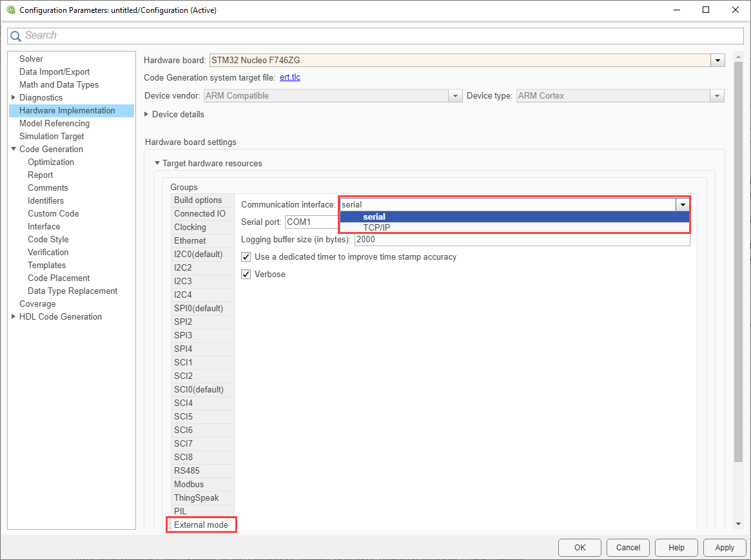This screenshot has height=560, width=751.
Task: Click the search magnifier icon
Action: tap(15, 36)
